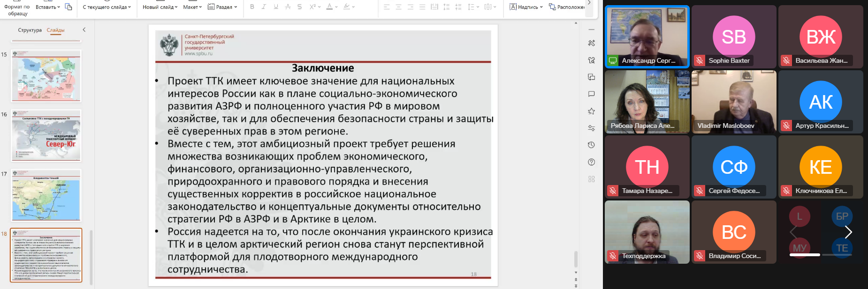This screenshot has width=868, height=289.
Task: Toggle italic text formatting
Action: click(x=264, y=7)
